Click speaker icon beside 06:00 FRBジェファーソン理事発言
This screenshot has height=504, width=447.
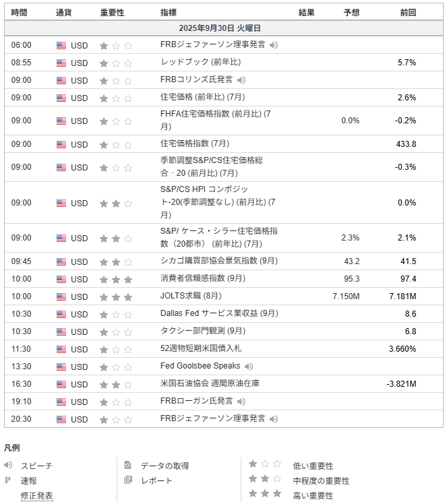click(x=274, y=45)
